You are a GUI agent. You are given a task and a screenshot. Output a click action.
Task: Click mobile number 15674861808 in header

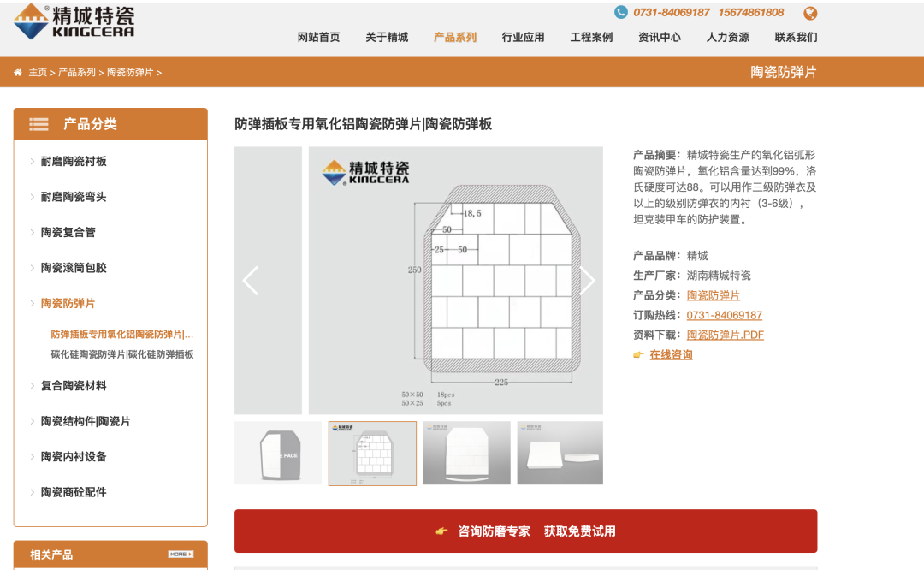tap(751, 12)
